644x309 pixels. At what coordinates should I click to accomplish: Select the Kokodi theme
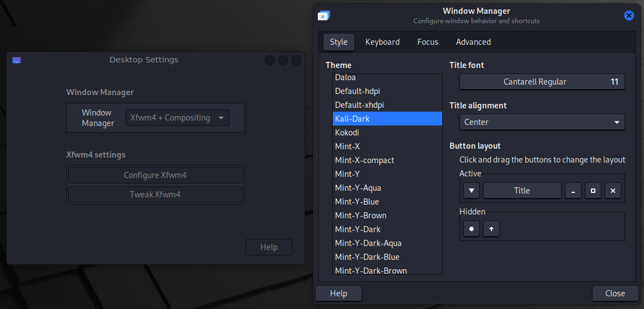[x=388, y=132]
